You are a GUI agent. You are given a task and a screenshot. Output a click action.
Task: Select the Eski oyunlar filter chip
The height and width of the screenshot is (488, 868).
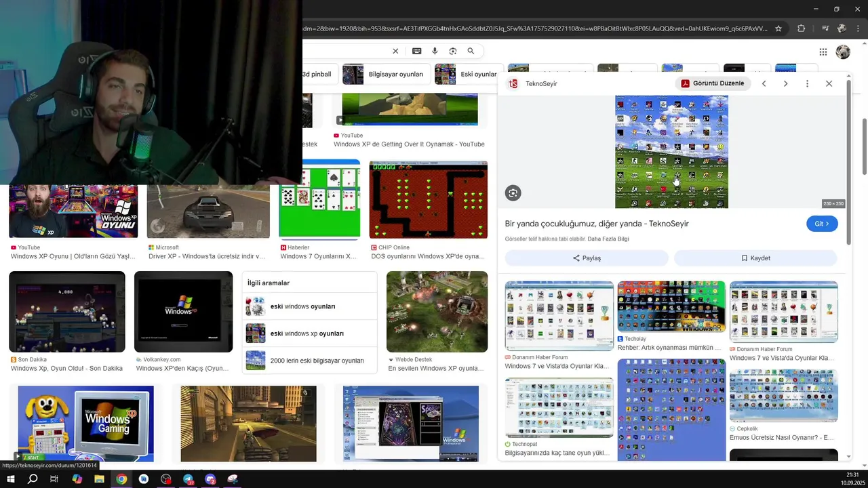pyautogui.click(x=468, y=74)
